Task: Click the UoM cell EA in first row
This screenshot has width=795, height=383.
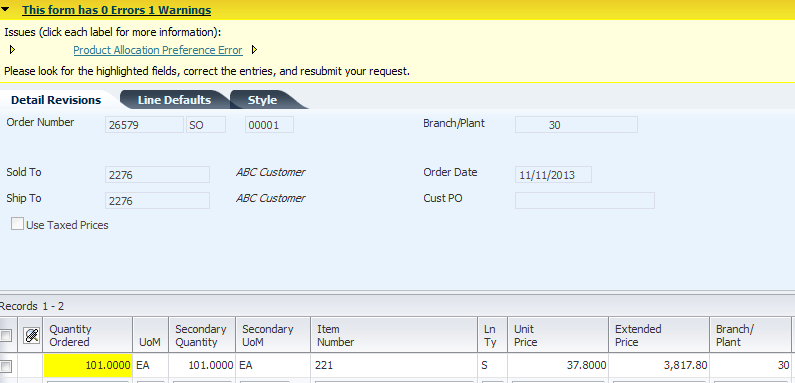Action: pyautogui.click(x=151, y=365)
